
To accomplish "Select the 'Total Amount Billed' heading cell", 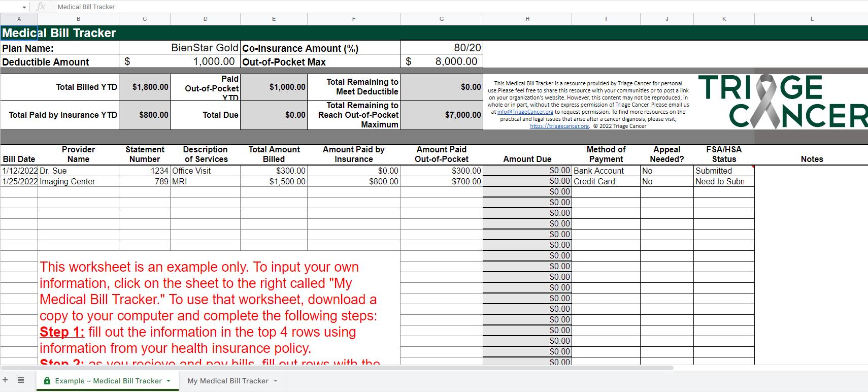I will tap(274, 155).
